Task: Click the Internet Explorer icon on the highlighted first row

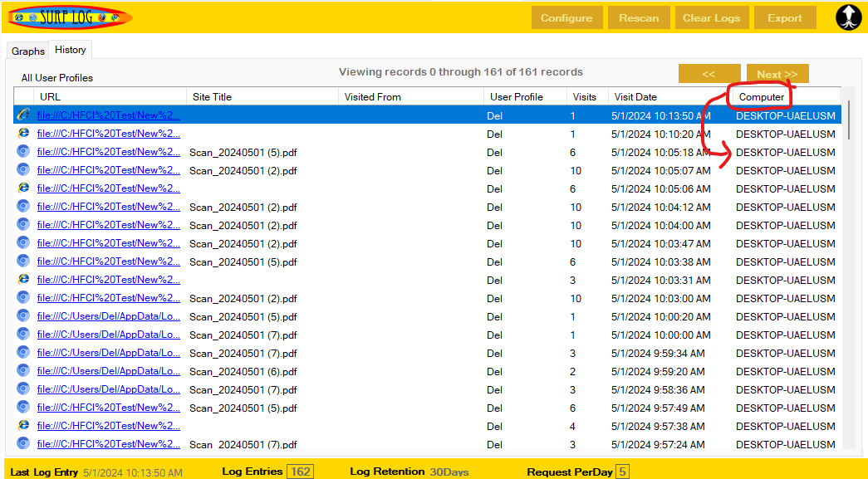Action: point(23,115)
